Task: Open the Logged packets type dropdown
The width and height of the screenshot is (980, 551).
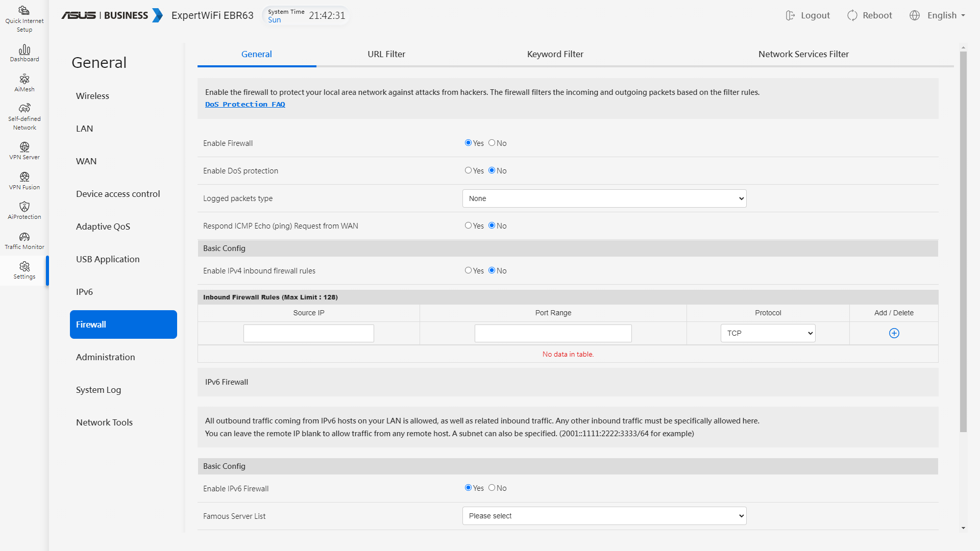Action: (x=604, y=198)
